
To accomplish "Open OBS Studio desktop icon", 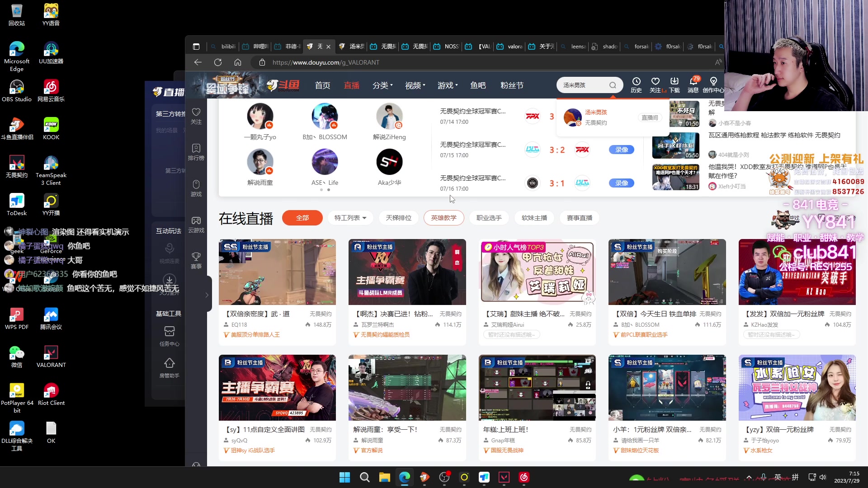I will point(17,90).
